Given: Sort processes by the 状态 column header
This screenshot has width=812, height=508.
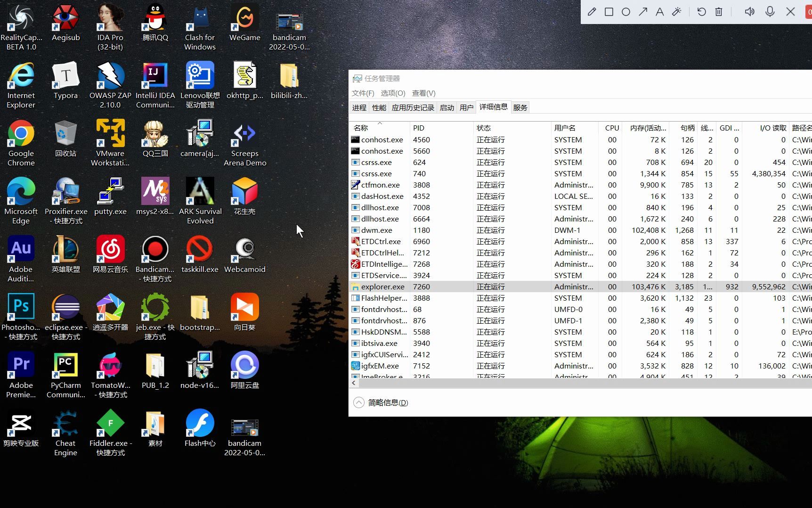Looking at the screenshot, I should pos(512,128).
